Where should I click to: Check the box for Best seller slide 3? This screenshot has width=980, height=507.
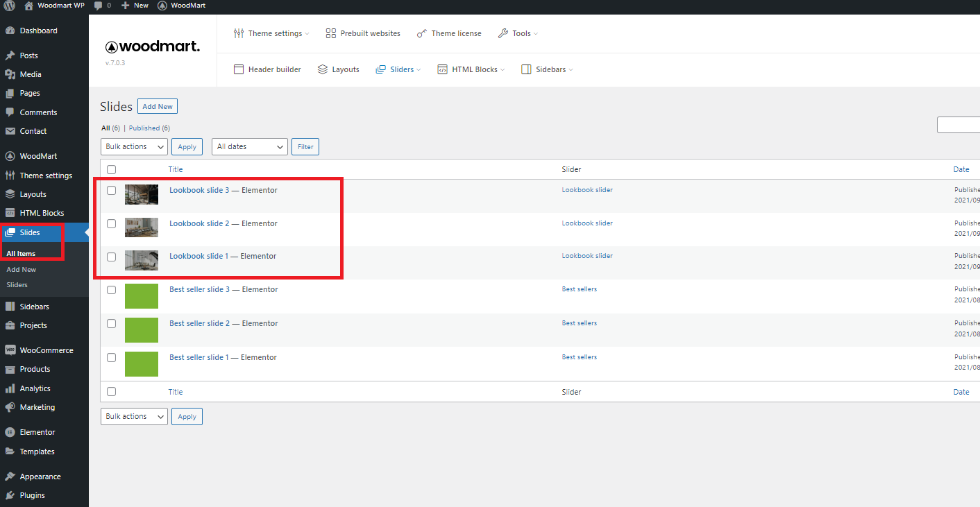tap(111, 290)
